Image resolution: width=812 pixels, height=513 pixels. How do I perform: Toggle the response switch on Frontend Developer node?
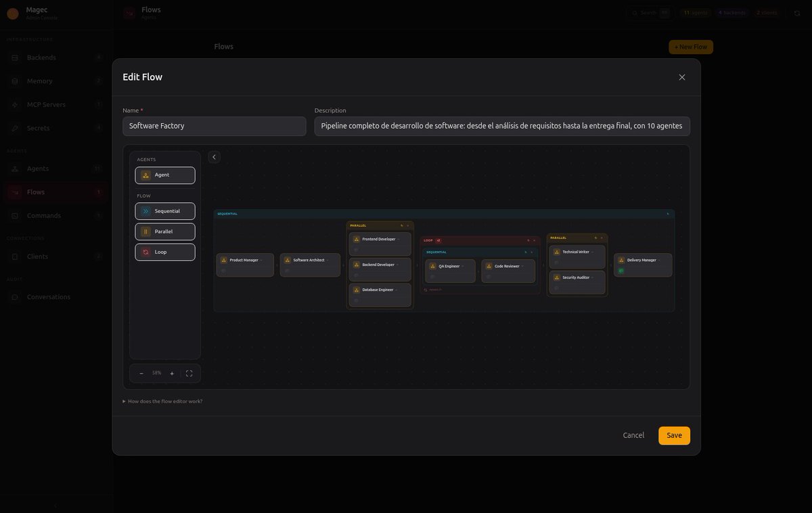356,250
